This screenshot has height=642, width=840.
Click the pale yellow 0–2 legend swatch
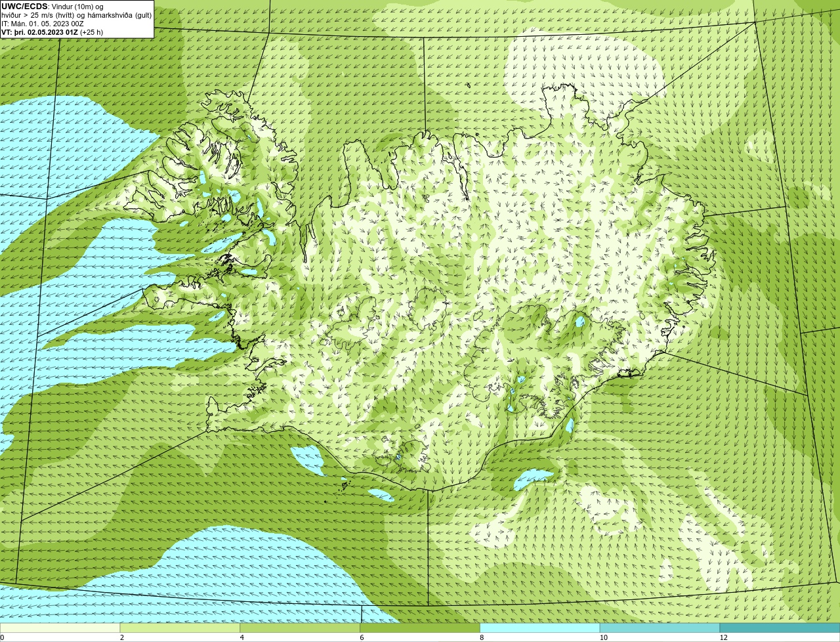(60, 628)
